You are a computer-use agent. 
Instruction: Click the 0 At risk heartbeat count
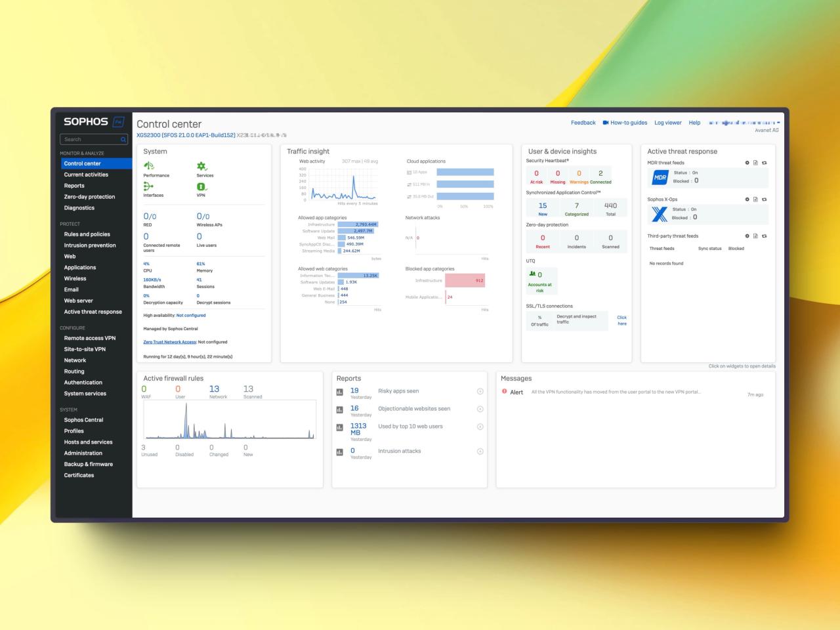point(536,173)
